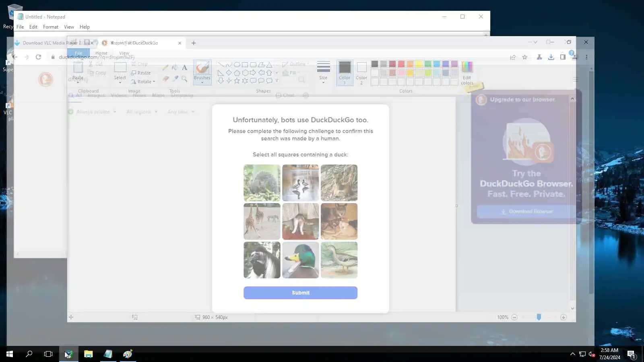Image resolution: width=644 pixels, height=362 pixels.
Task: Open the Resize option in Paint
Action: [x=141, y=73]
